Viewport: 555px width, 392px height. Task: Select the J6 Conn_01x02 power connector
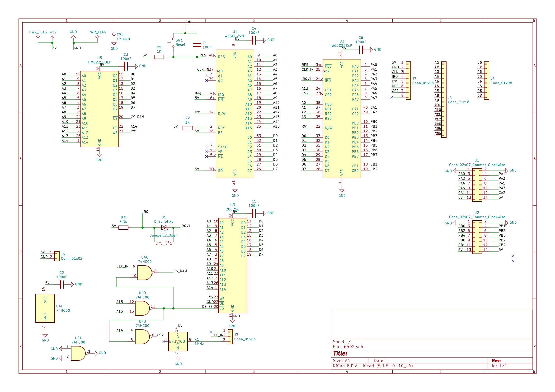[57, 256]
